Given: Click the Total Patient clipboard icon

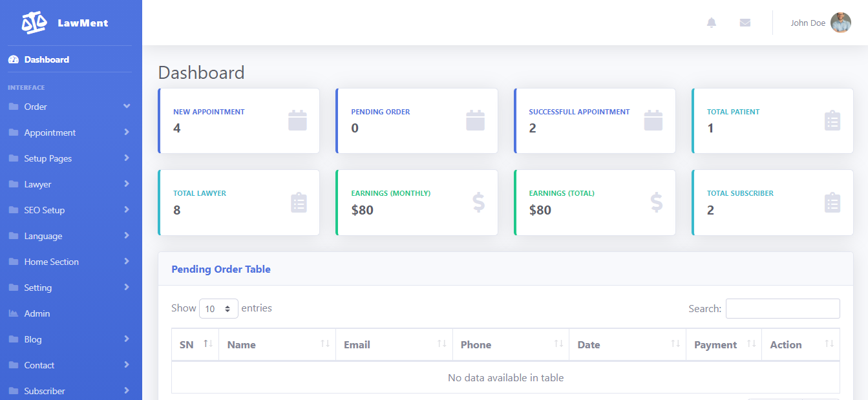Looking at the screenshot, I should 832,121.
